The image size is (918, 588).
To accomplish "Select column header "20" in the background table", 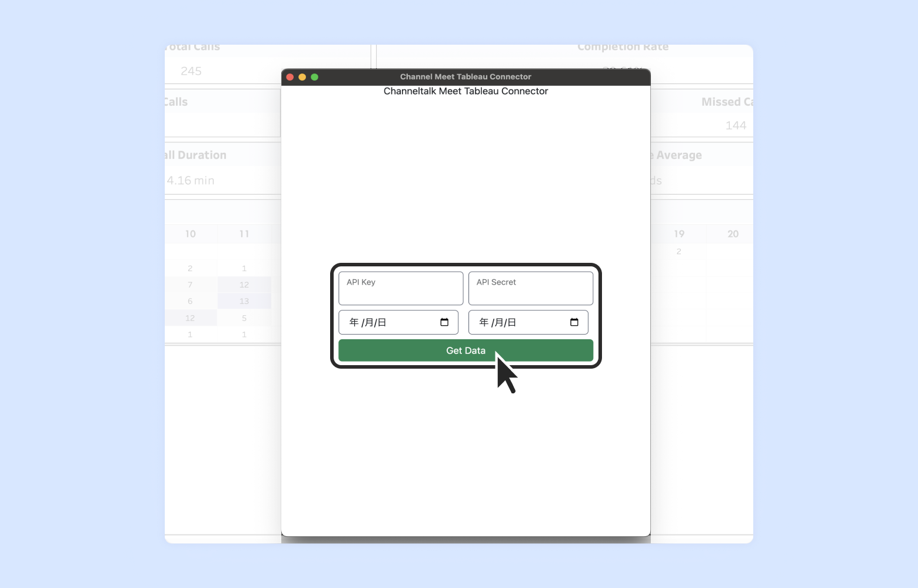I will point(733,234).
